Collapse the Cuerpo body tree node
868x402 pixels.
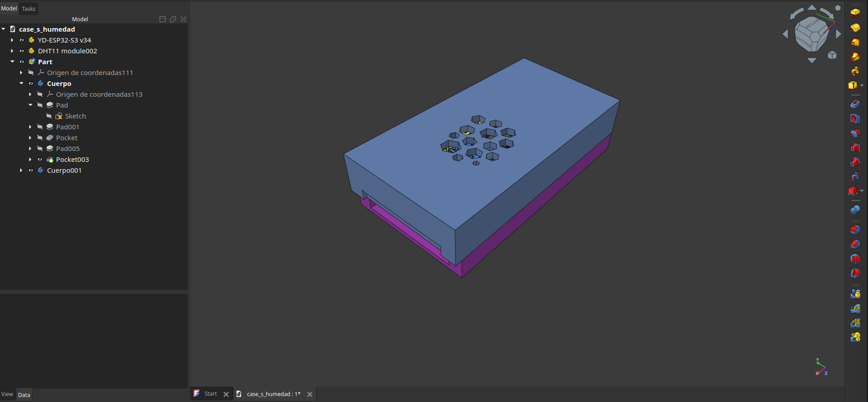coord(21,84)
